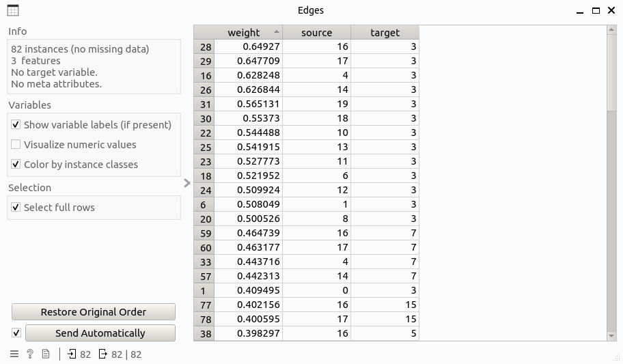Click weight cell 0.508049
The height and width of the screenshot is (364, 623).
click(249, 204)
